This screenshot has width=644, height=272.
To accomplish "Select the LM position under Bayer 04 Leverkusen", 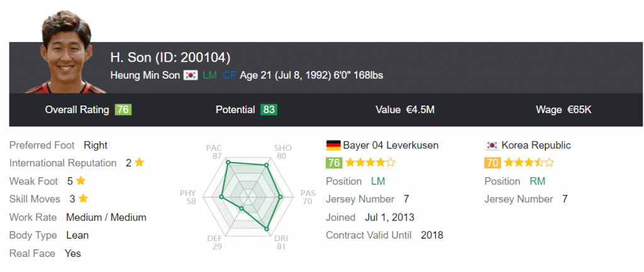I will tap(378, 181).
